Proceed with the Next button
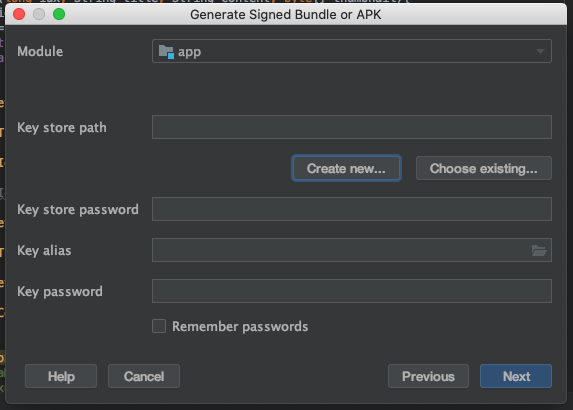This screenshot has width=573, height=410. [x=516, y=376]
